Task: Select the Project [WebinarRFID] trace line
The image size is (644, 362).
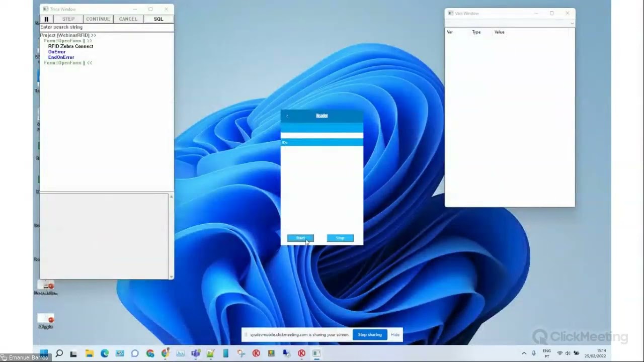Action: 68,35
